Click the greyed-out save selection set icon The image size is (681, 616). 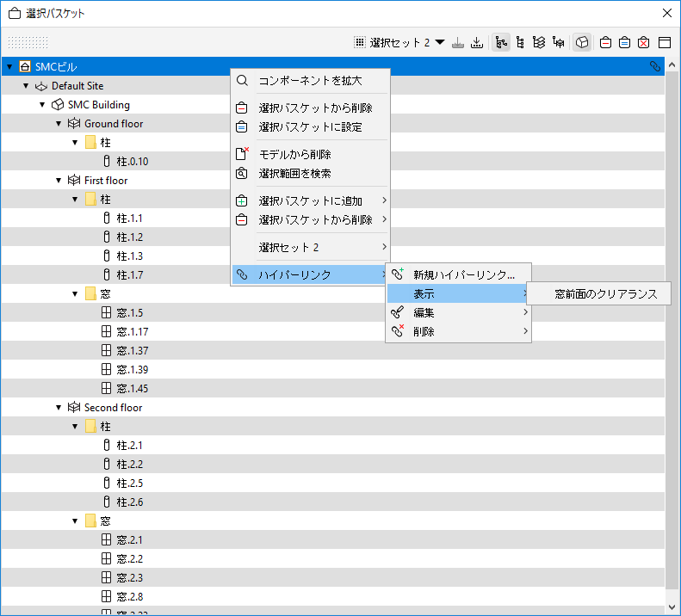click(458, 42)
